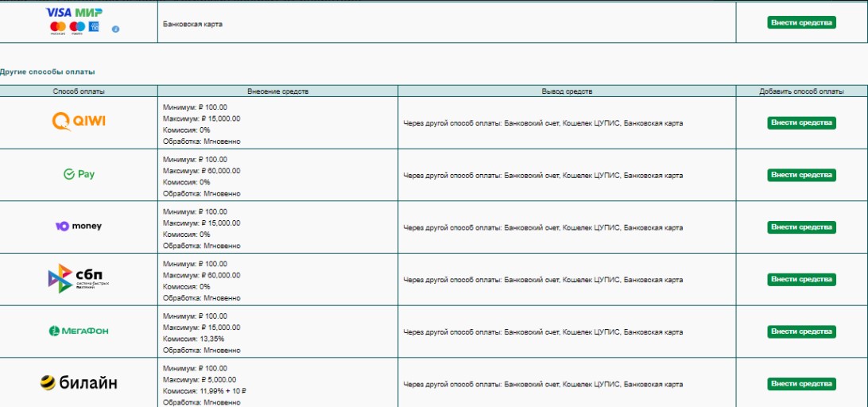Open the bank card info tooltip icon
This screenshot has width=868, height=407.
pos(115,29)
